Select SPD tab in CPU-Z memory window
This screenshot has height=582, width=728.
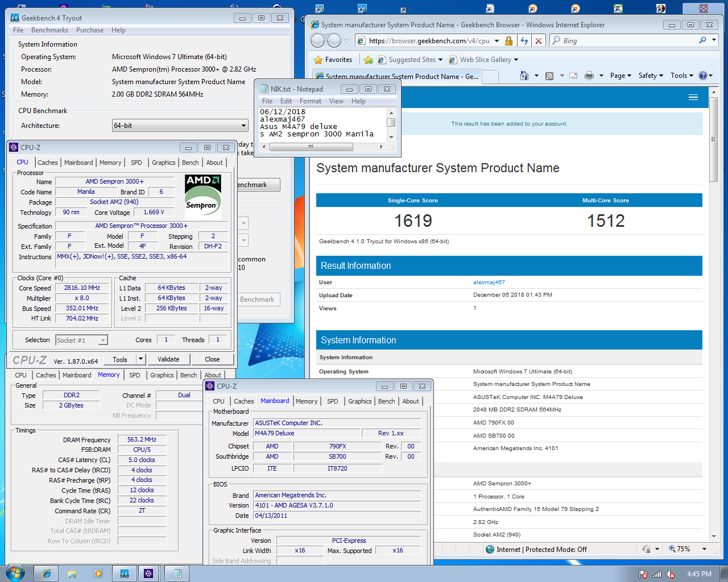[134, 375]
